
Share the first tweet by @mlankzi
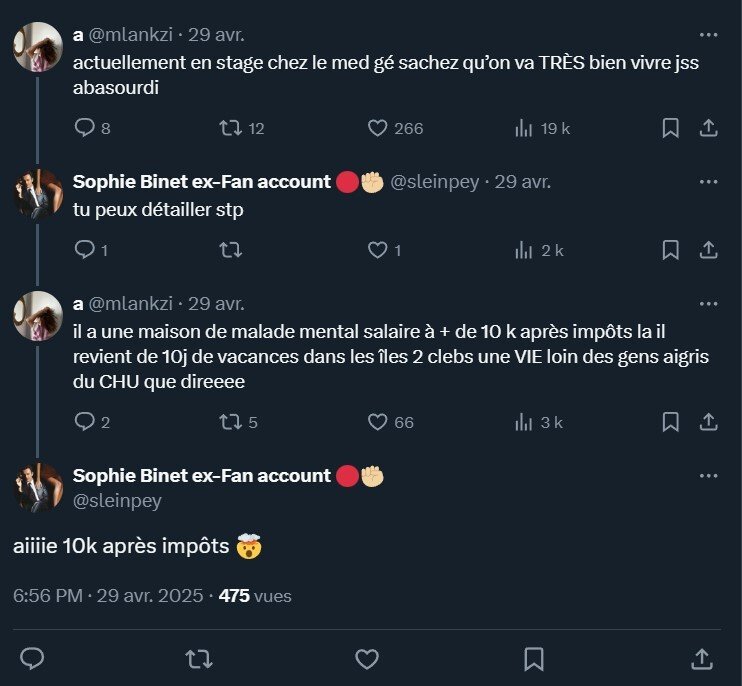click(x=707, y=128)
